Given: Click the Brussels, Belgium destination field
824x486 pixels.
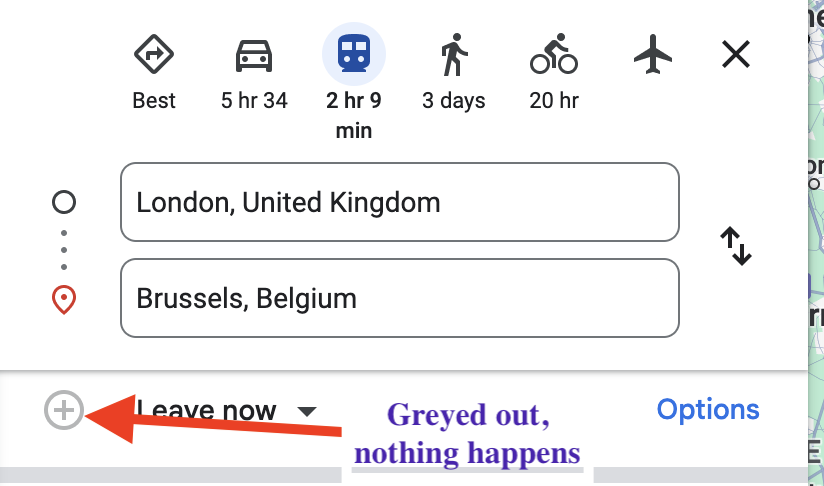Looking at the screenshot, I should point(400,298).
